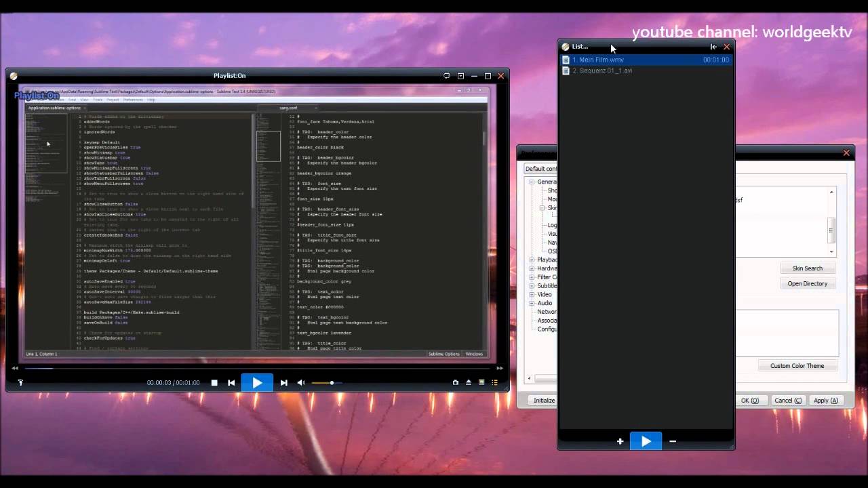Expand the Video tree node
868x488 pixels.
(x=532, y=295)
